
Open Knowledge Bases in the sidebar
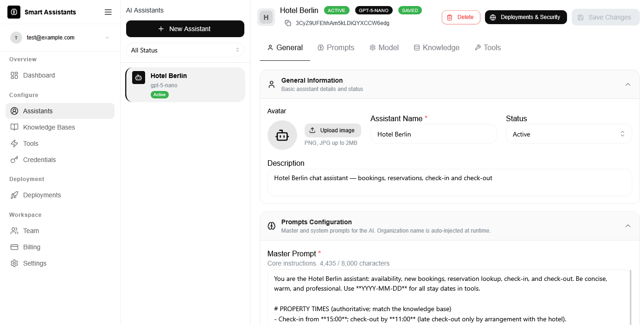coord(60,127)
